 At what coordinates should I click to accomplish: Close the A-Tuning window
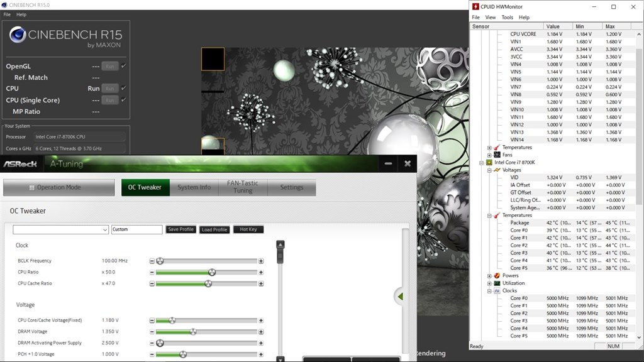tap(408, 164)
